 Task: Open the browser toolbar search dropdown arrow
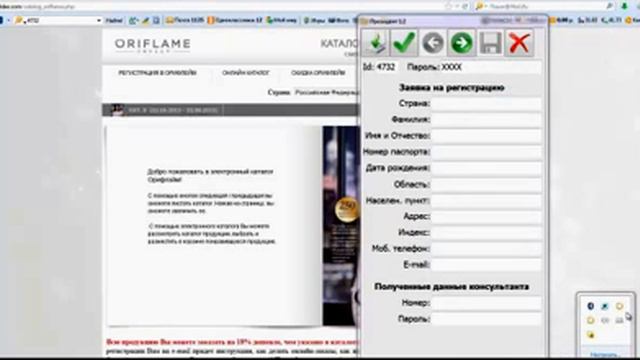99,20
